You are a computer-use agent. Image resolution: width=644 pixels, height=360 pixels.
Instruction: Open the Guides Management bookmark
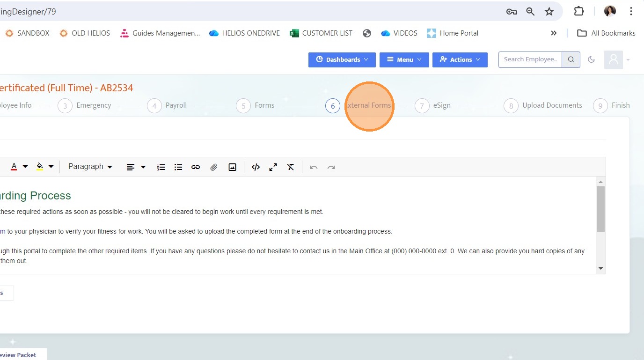tap(160, 33)
